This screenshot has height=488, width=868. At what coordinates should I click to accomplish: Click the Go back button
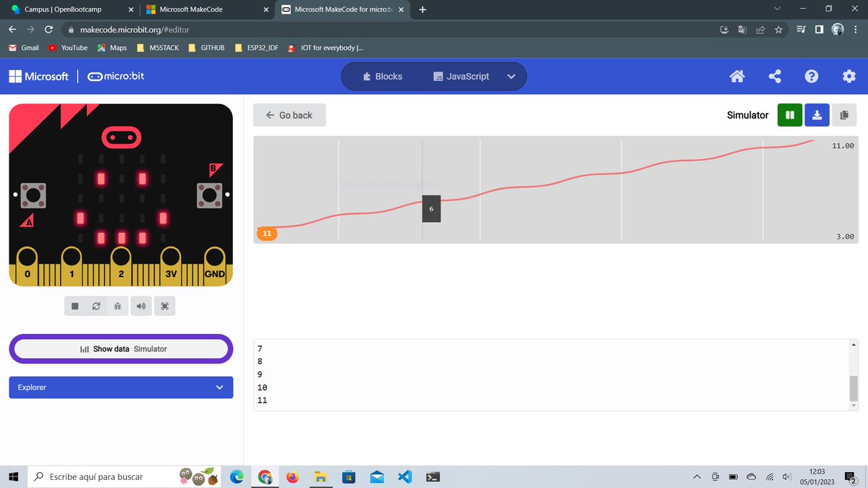[x=289, y=115]
